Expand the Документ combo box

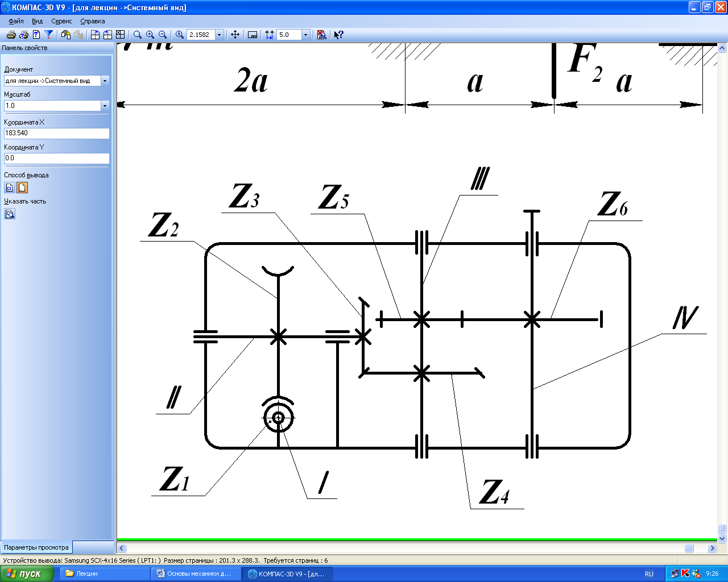click(x=105, y=81)
